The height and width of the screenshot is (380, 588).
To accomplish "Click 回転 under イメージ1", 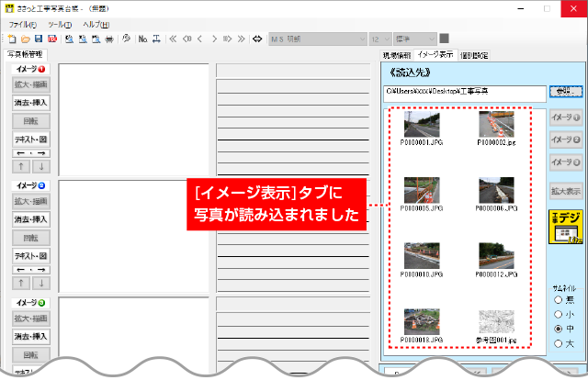I will (31, 121).
